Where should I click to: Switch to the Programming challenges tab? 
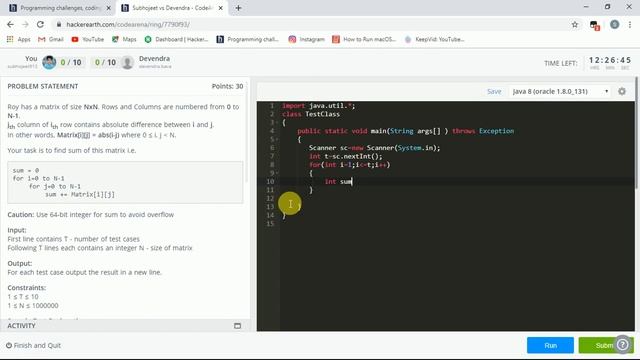[x=60, y=8]
